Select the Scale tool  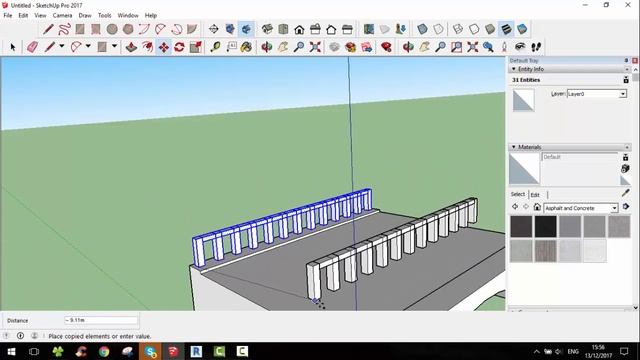196,47
